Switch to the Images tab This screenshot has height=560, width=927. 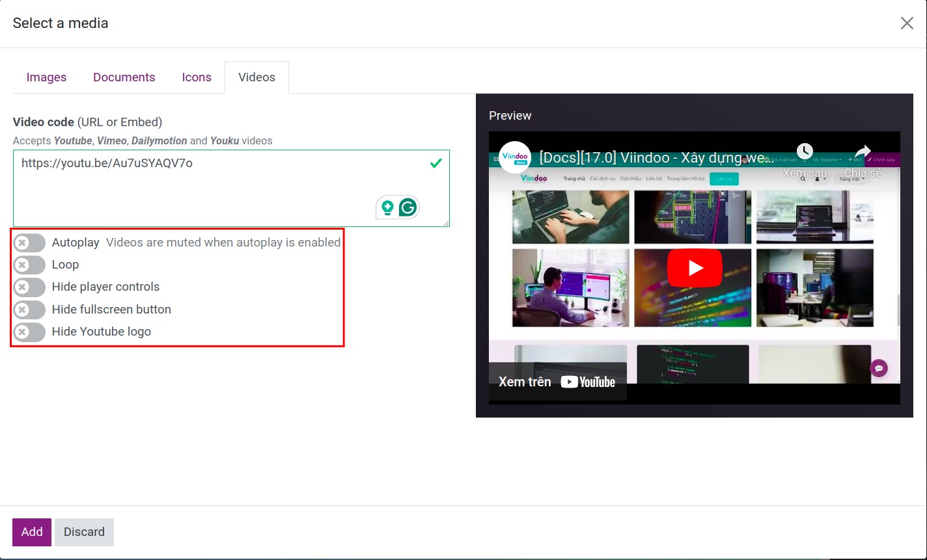(46, 77)
